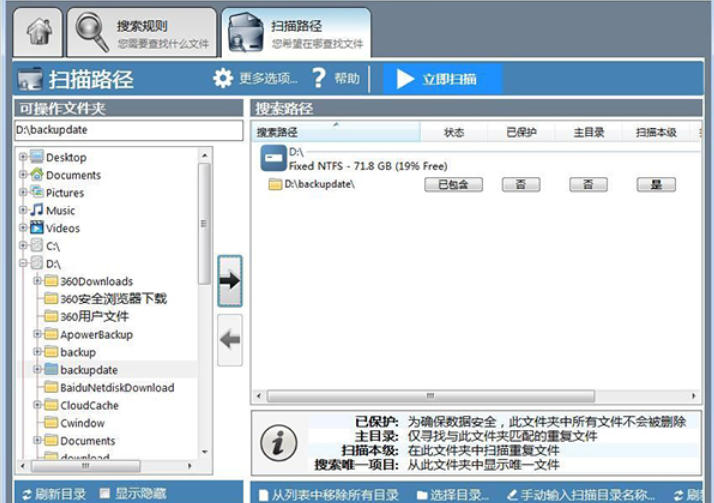Viewport: 714px width, 503px height.
Task: Click the folder path field D:\backupdate
Action: 129,130
